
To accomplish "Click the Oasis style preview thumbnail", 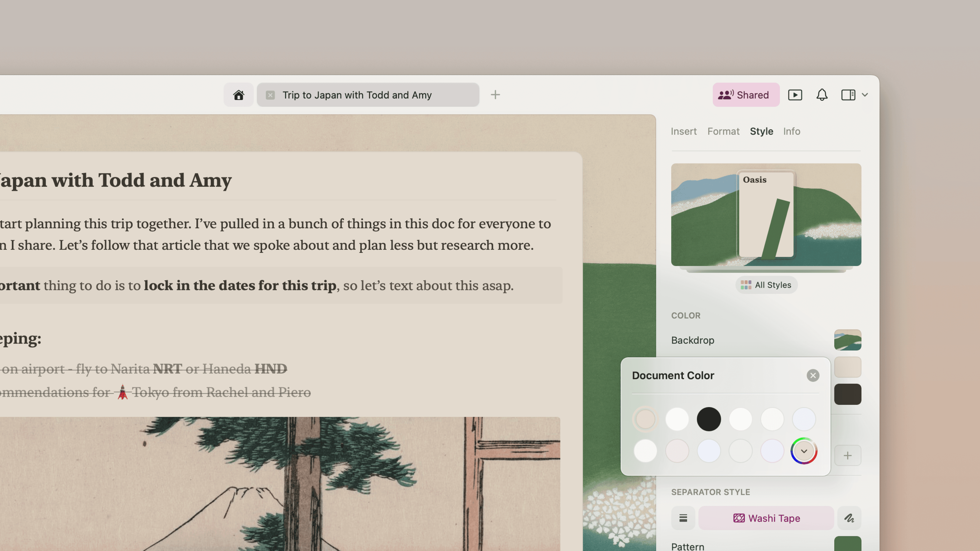I will tap(766, 215).
